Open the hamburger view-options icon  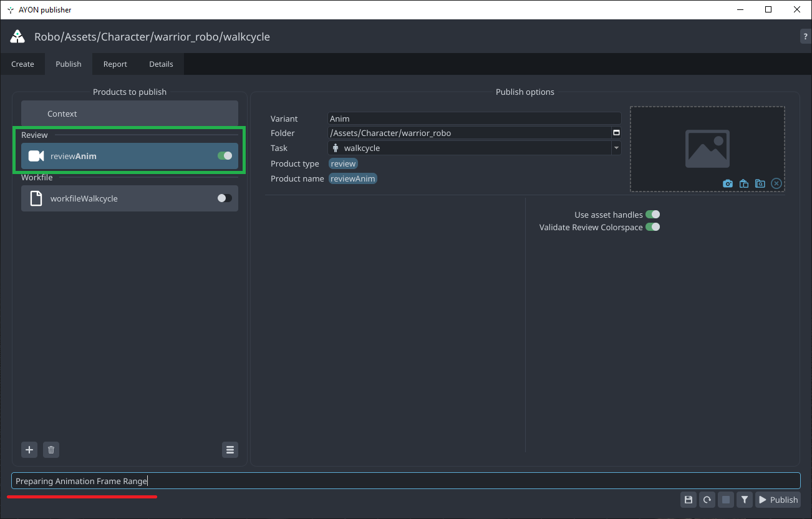click(230, 449)
